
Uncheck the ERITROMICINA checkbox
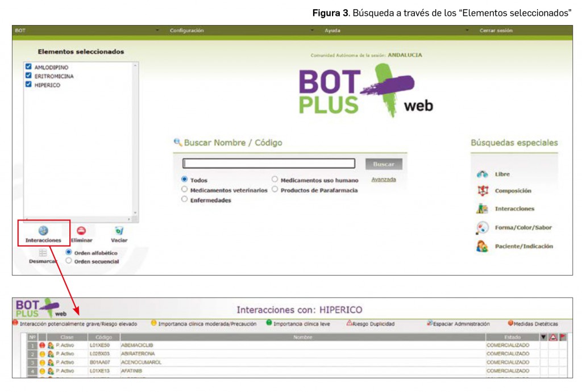(28, 76)
